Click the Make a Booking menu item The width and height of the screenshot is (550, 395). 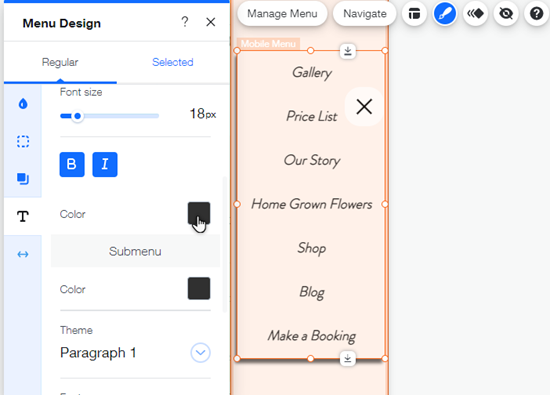click(312, 336)
